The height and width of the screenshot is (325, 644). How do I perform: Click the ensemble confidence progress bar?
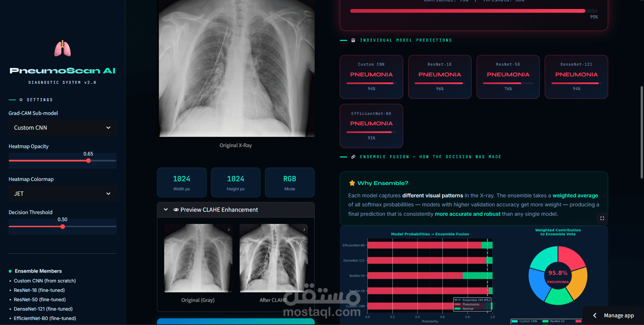(x=474, y=11)
